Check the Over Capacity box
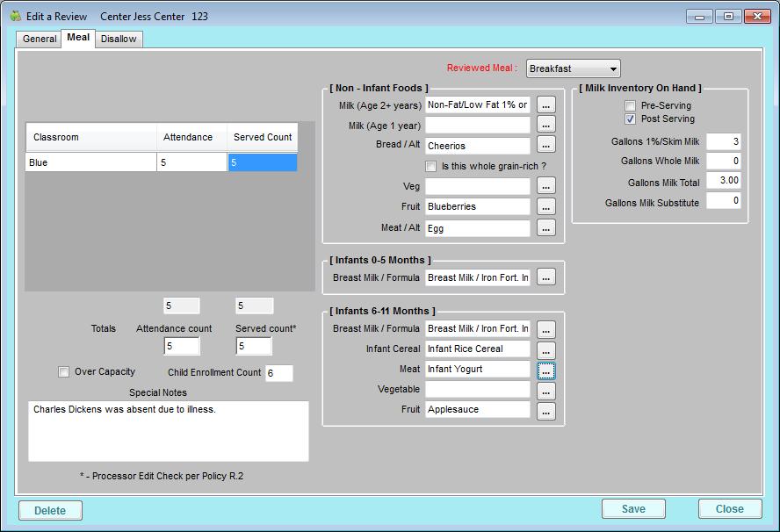780x532 pixels. tap(63, 372)
